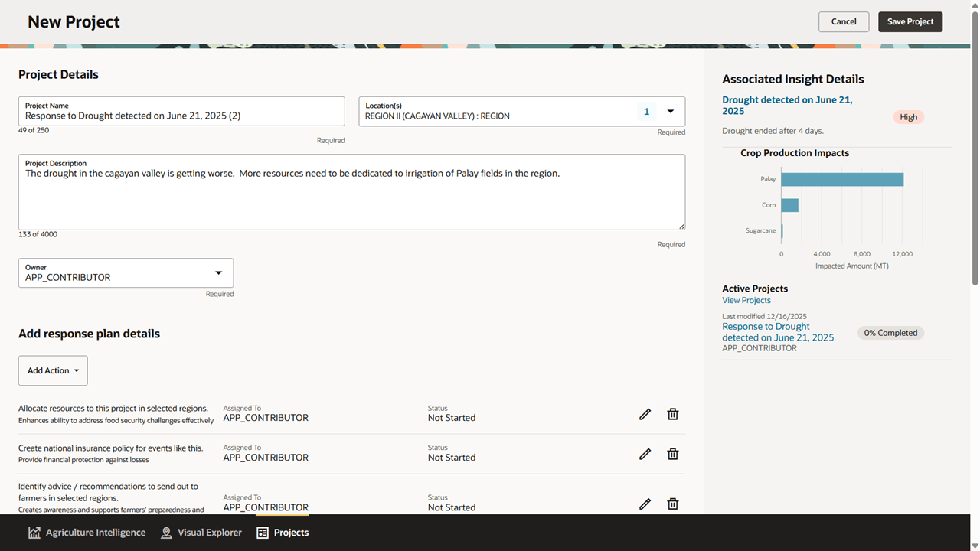Image resolution: width=980 pixels, height=551 pixels.
Task: Switch to the Projects tab
Action: (283, 532)
